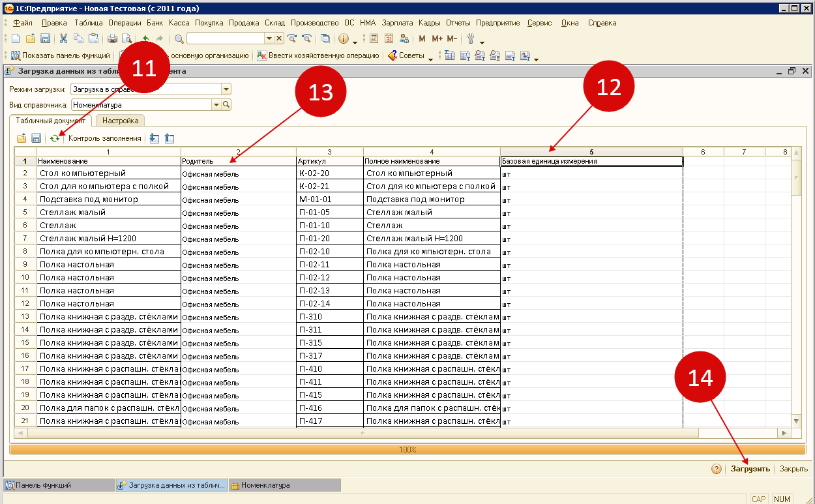Click the main toolbar search input field
Viewport: 815px width, 504px height.
[226, 38]
